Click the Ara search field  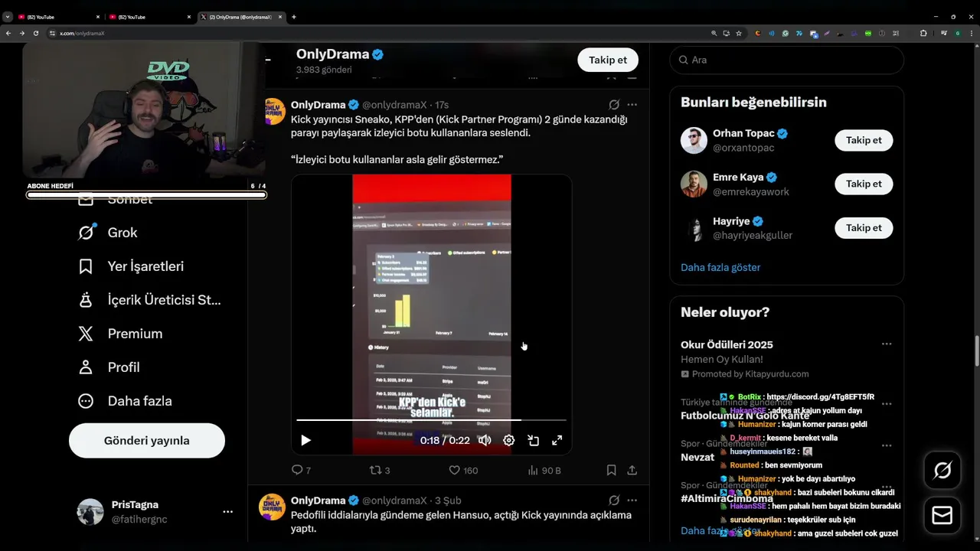(x=787, y=60)
